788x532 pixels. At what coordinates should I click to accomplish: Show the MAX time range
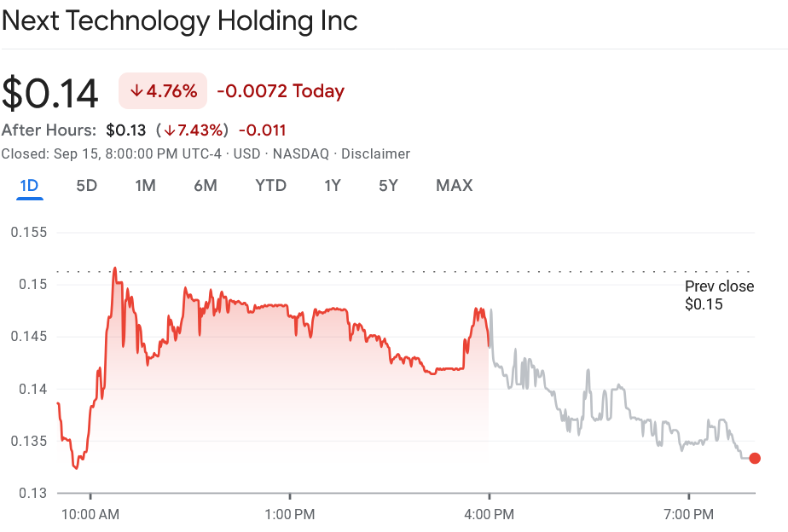(x=454, y=186)
